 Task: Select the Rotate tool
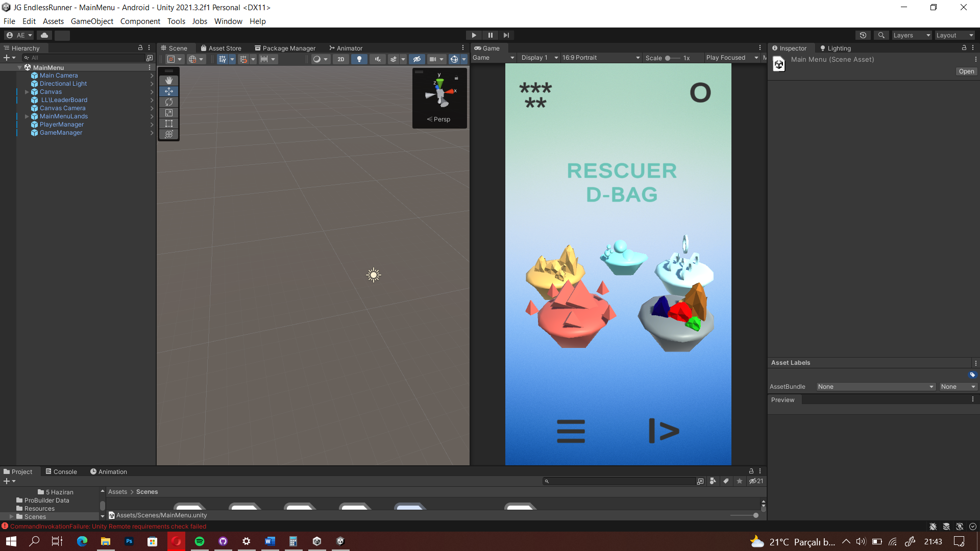click(x=169, y=102)
